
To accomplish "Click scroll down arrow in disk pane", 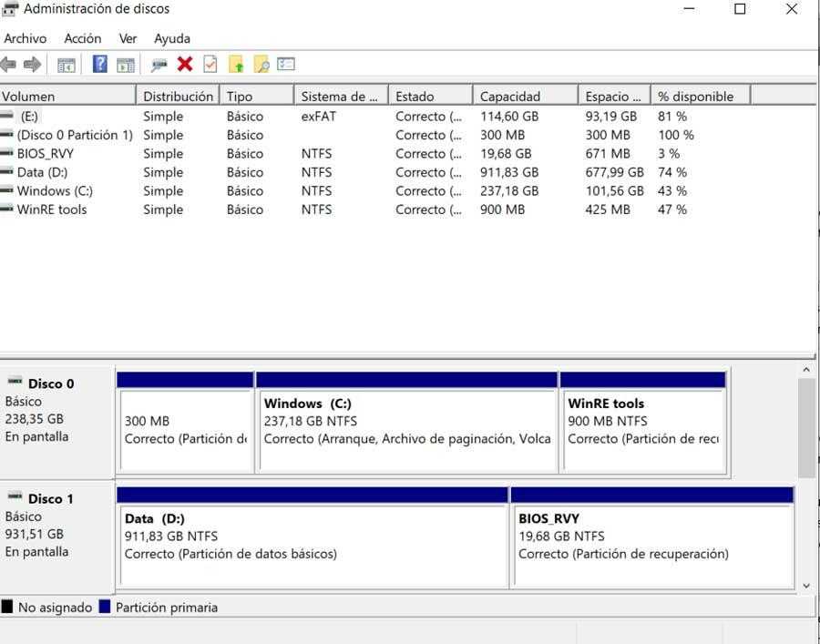I will pyautogui.click(x=806, y=585).
